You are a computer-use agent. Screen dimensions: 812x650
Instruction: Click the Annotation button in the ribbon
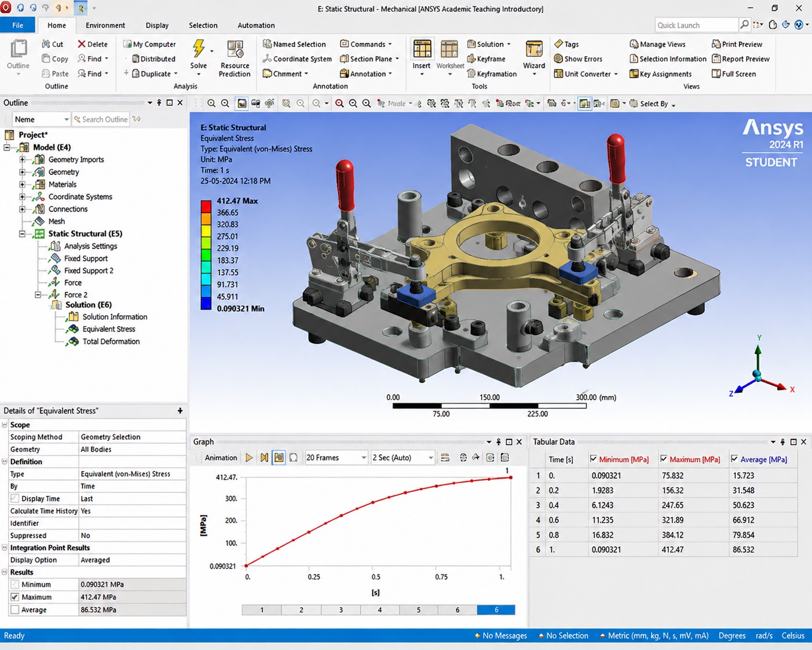(365, 74)
